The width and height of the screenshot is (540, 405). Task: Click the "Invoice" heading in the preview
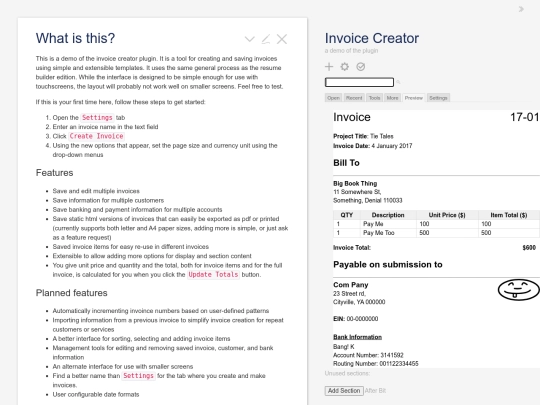click(x=352, y=117)
